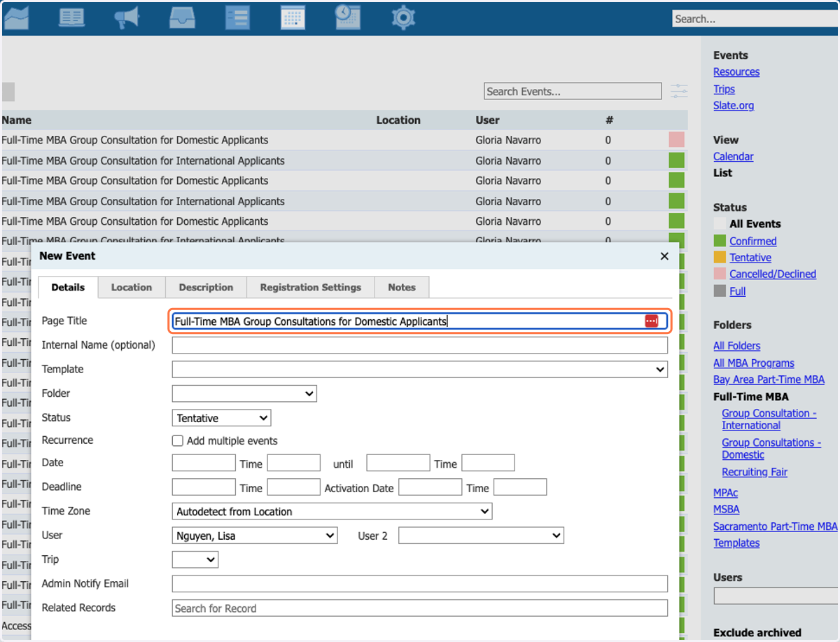Click the Users filter field in sidebar
The height and width of the screenshot is (642, 840).
[x=777, y=596]
